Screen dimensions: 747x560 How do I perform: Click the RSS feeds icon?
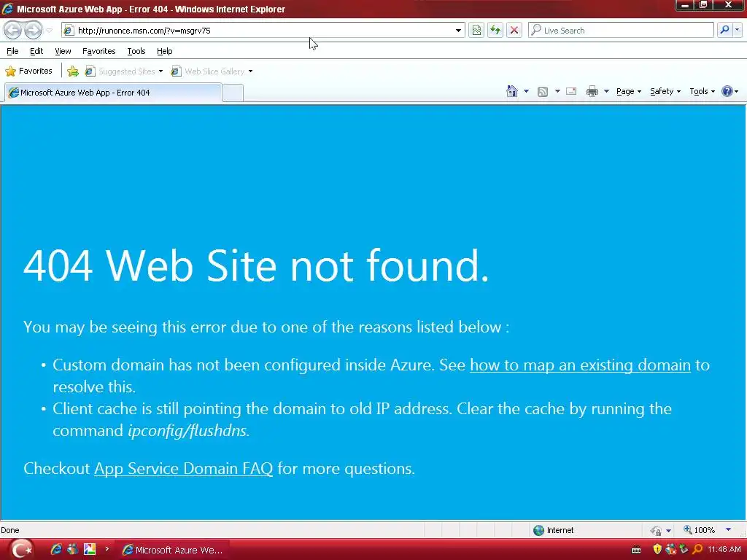pos(543,91)
